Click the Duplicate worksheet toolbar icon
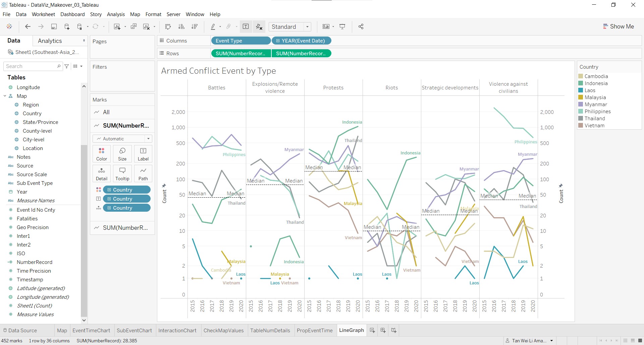Image resolution: width=644 pixels, height=345 pixels. (133, 27)
